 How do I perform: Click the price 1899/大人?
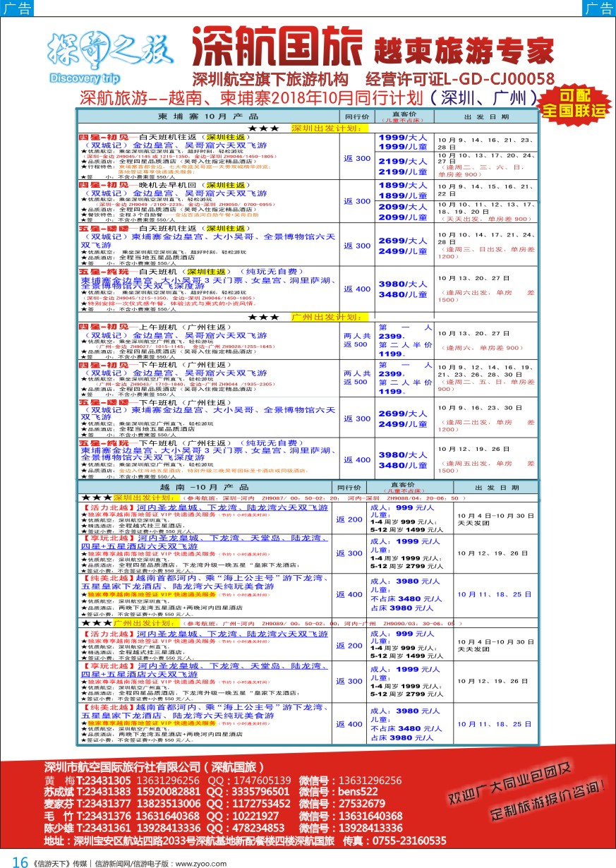[x=402, y=185]
